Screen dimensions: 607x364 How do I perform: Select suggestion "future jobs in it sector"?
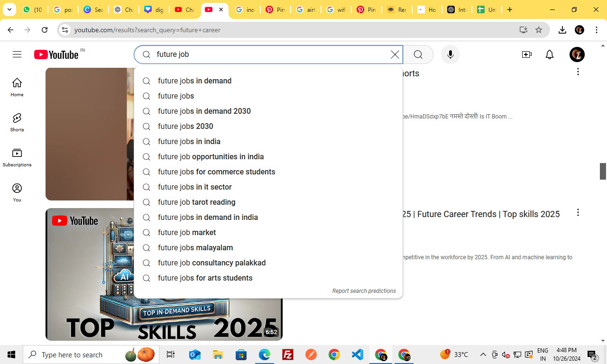pos(268,187)
